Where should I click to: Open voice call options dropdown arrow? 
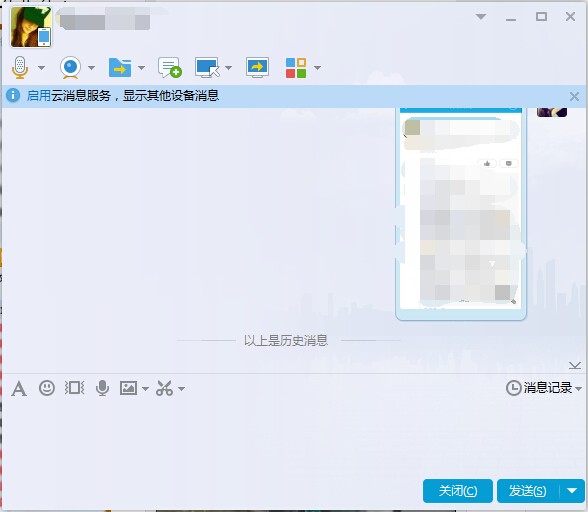[x=42, y=68]
